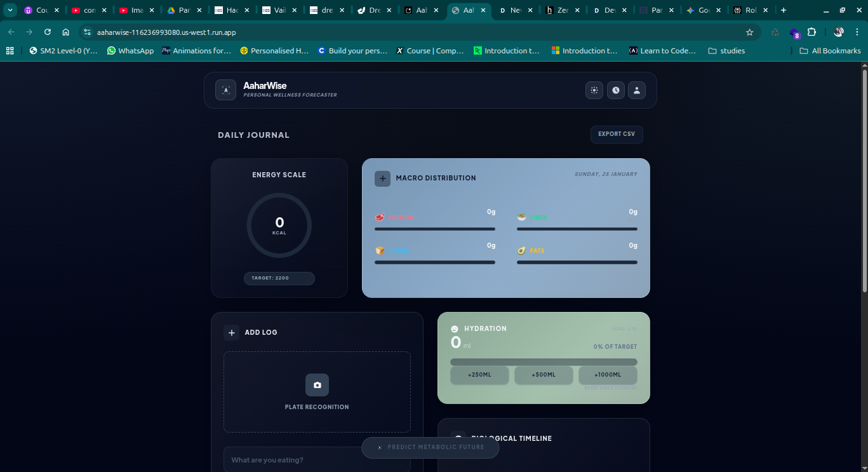This screenshot has height=472, width=868.
Task: Click the Fats progress bar
Action: [x=577, y=262]
